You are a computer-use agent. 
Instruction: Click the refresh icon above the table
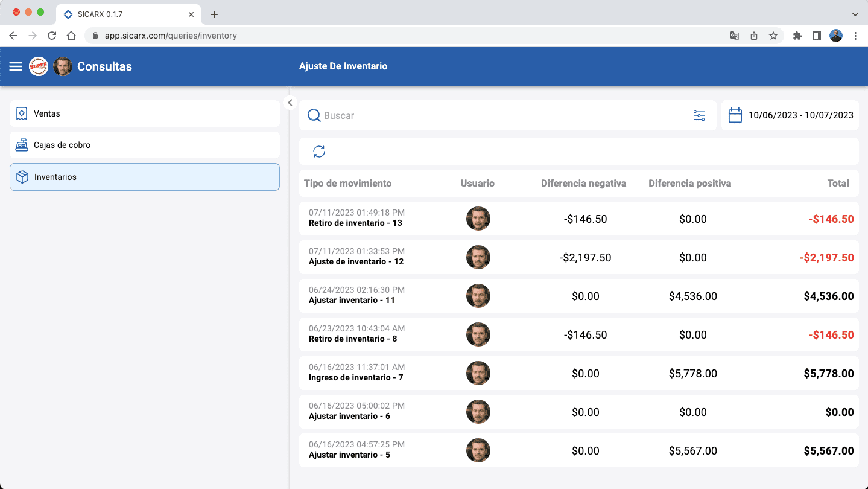[319, 152]
